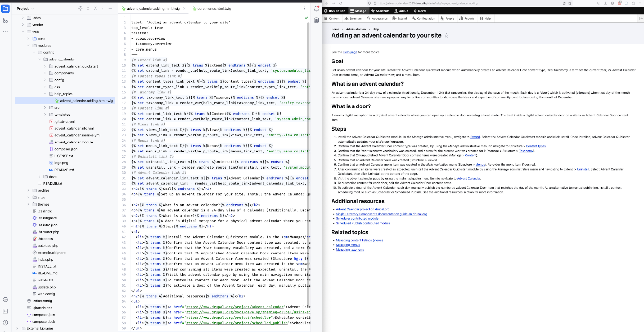The height and width of the screenshot is (332, 644).
Task: Collapse the help_topics folder
Action: pos(45,94)
